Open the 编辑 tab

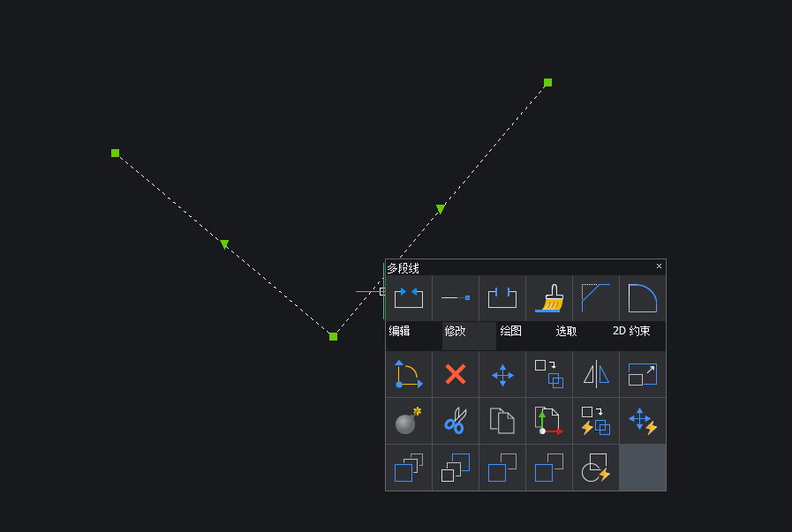point(400,332)
